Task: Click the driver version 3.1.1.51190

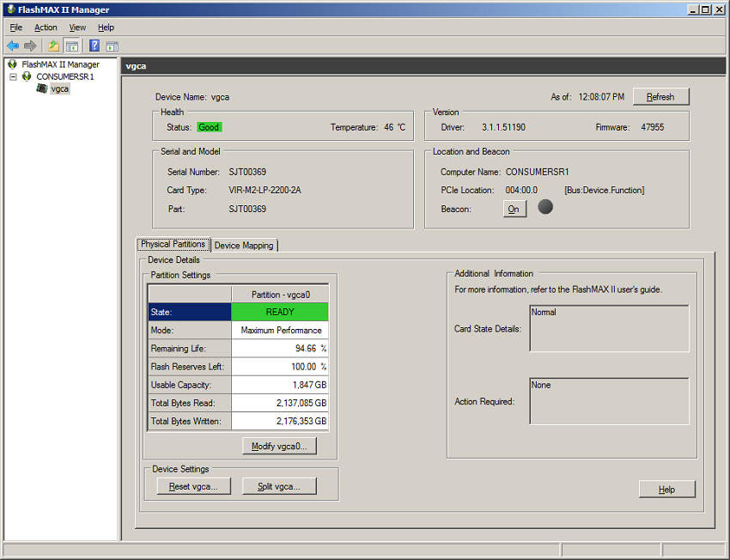Action: point(503,127)
